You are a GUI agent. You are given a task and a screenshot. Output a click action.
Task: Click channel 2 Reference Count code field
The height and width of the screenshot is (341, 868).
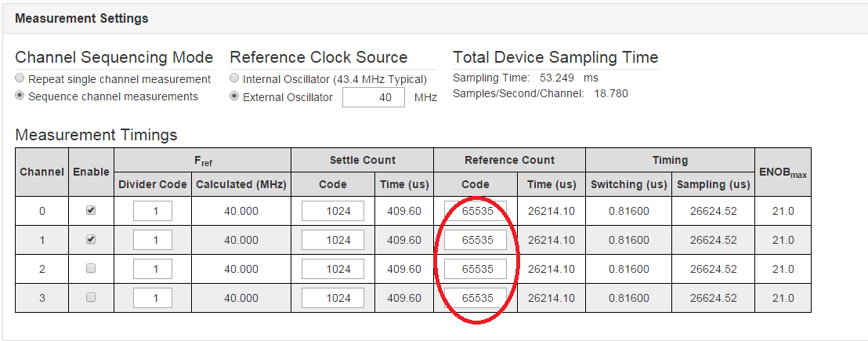(476, 269)
